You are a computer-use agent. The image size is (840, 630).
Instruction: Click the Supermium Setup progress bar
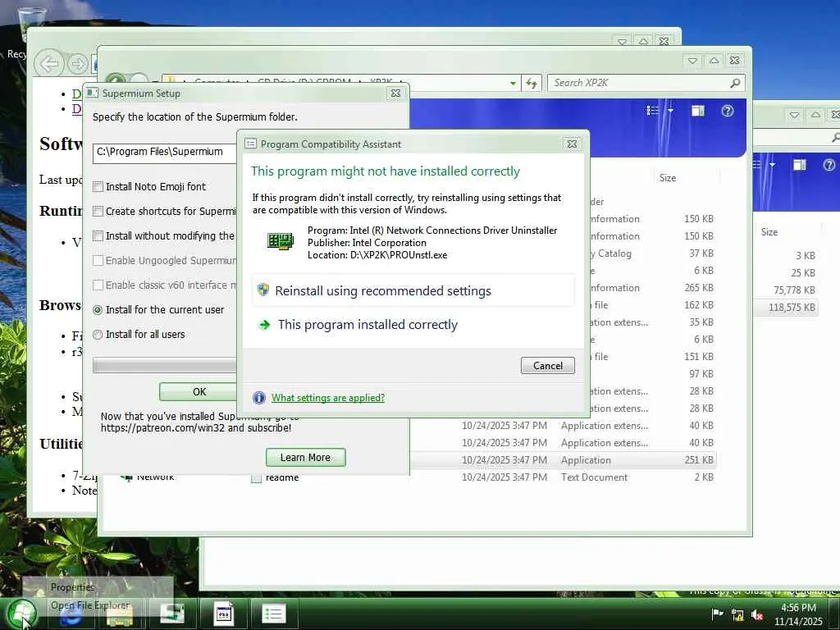click(164, 365)
